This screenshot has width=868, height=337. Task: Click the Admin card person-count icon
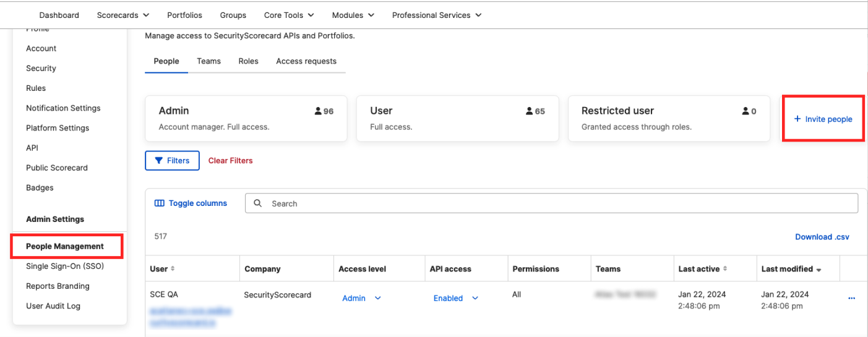pos(318,111)
